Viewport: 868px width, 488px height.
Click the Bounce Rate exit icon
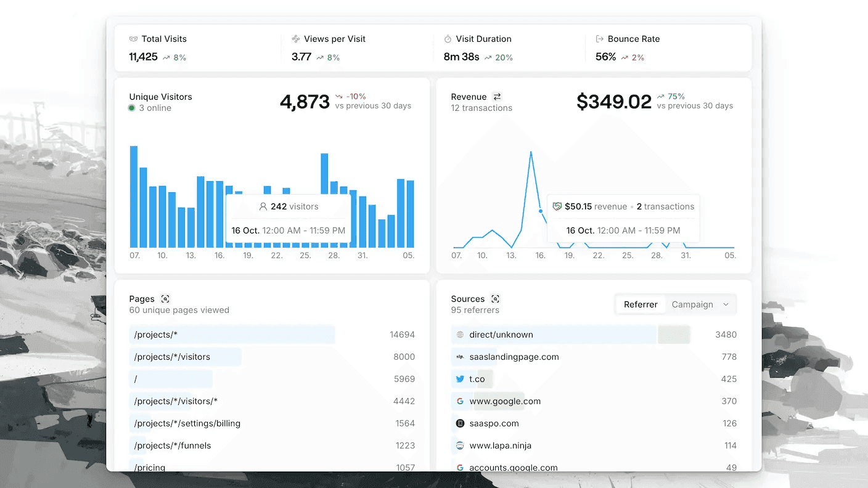click(x=599, y=39)
